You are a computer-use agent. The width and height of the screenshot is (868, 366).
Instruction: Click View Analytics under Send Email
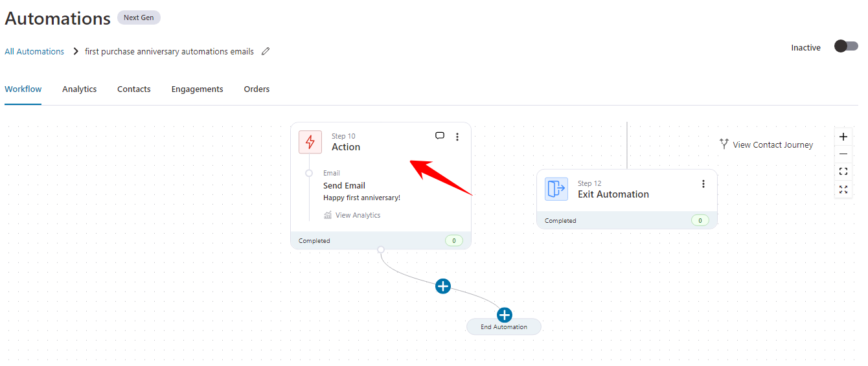[x=358, y=215]
